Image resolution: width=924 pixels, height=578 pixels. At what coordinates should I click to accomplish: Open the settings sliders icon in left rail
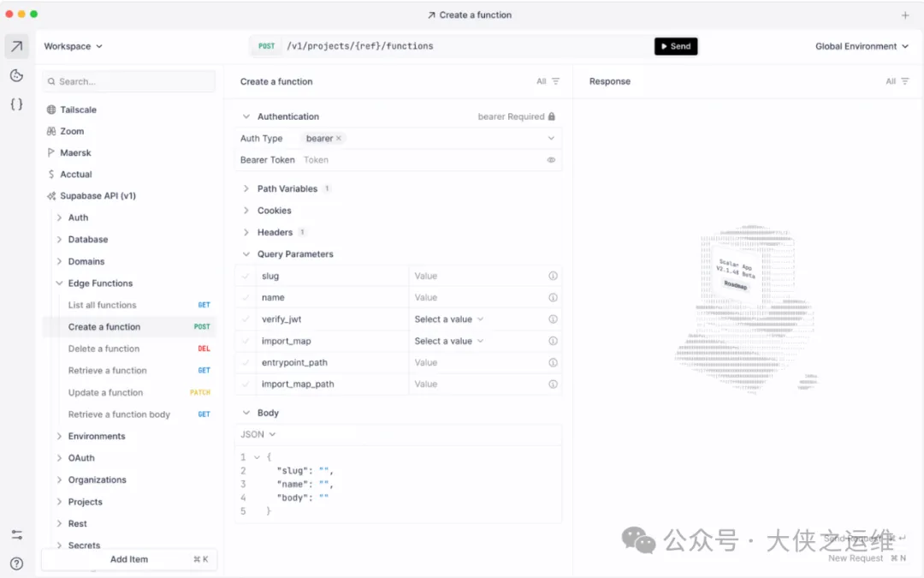[x=16, y=535]
